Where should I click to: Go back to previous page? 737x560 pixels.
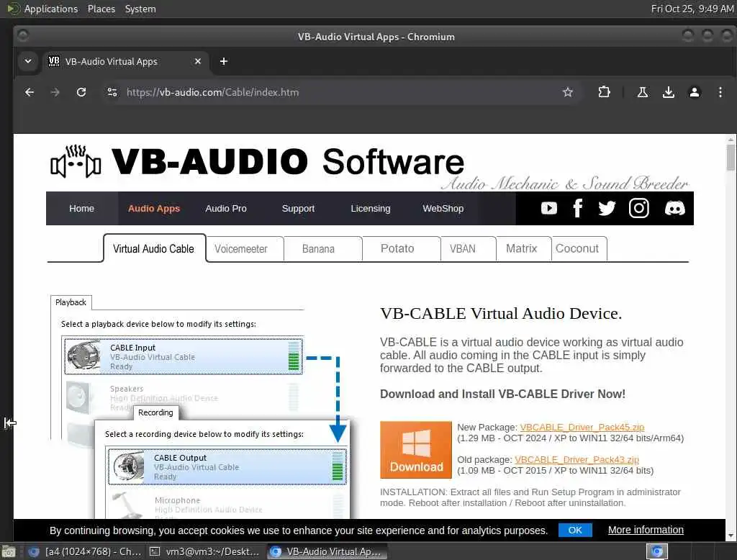pyautogui.click(x=29, y=92)
